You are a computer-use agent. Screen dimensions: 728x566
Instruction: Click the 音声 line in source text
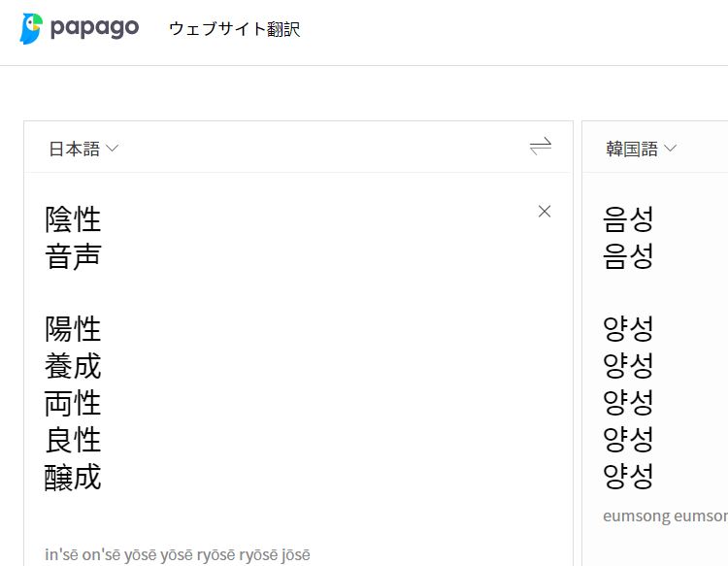click(73, 257)
